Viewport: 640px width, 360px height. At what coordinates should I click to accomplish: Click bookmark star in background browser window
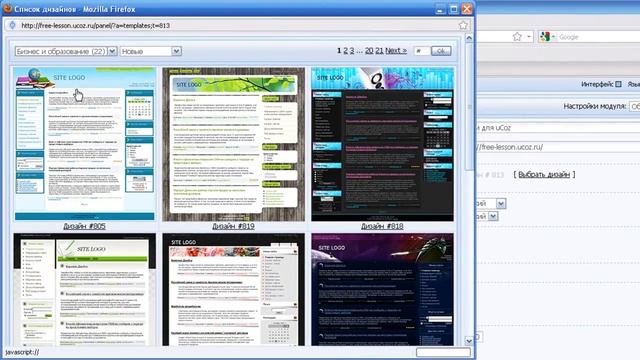point(517,37)
